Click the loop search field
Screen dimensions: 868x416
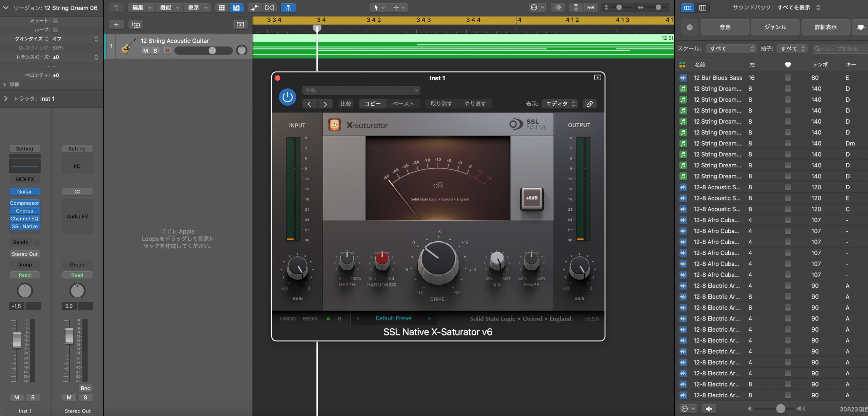[840, 49]
